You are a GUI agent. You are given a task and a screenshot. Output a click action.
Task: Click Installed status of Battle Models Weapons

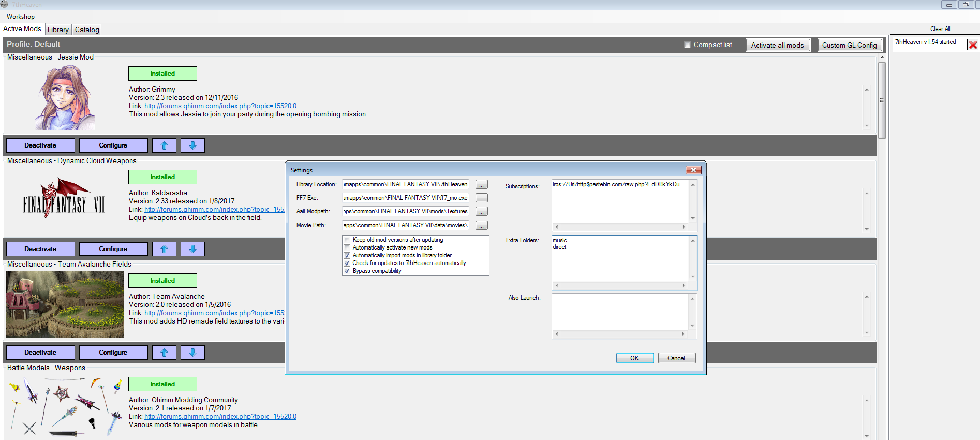tap(162, 384)
